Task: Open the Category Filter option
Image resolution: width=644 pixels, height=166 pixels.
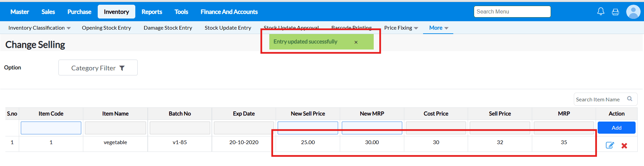Action: coord(98,68)
